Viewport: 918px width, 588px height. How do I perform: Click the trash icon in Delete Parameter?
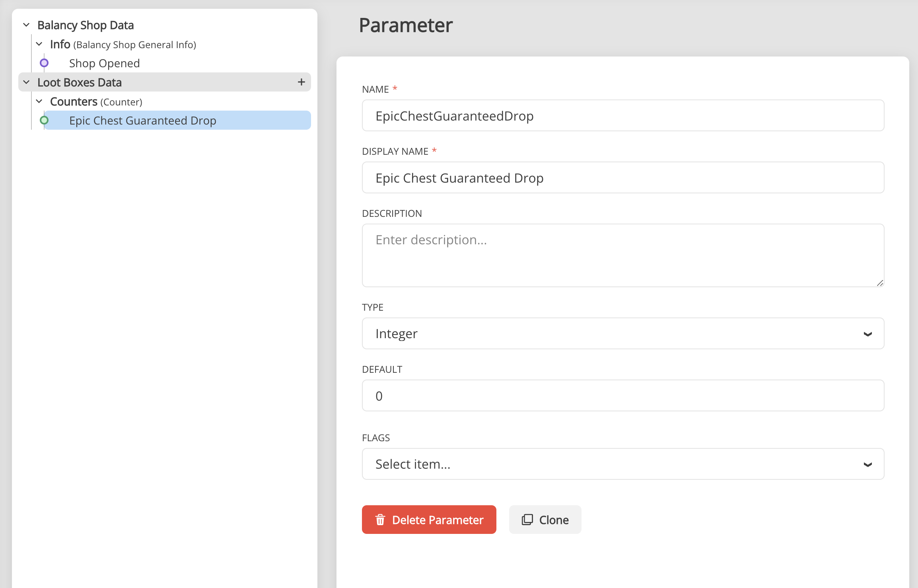point(380,520)
